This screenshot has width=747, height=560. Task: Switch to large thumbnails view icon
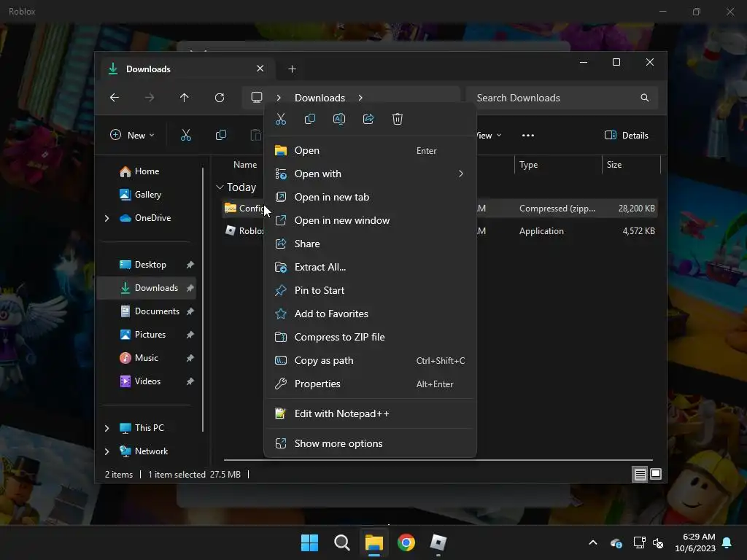[x=656, y=474]
